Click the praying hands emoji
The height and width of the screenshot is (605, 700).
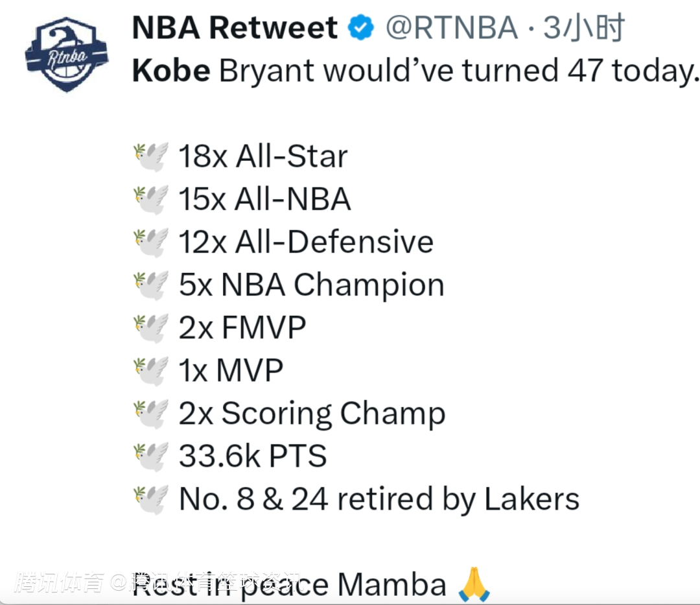pos(474,584)
